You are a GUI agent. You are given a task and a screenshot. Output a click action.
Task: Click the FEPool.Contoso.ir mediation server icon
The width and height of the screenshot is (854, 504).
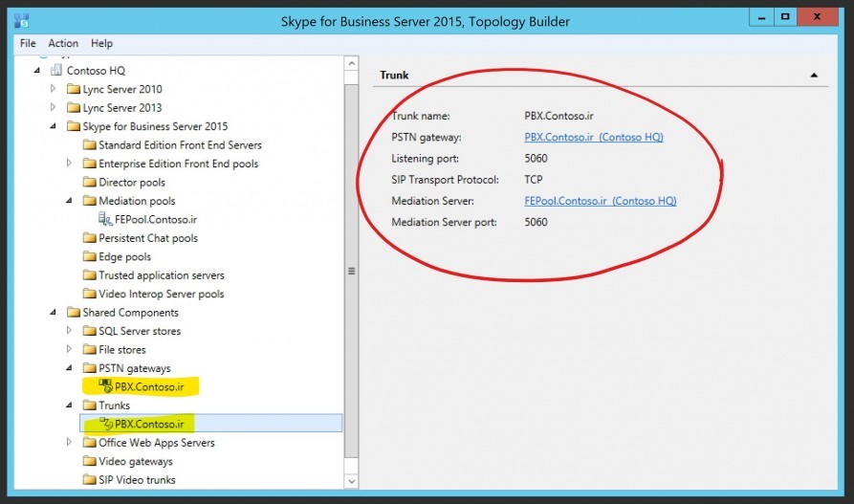click(105, 218)
